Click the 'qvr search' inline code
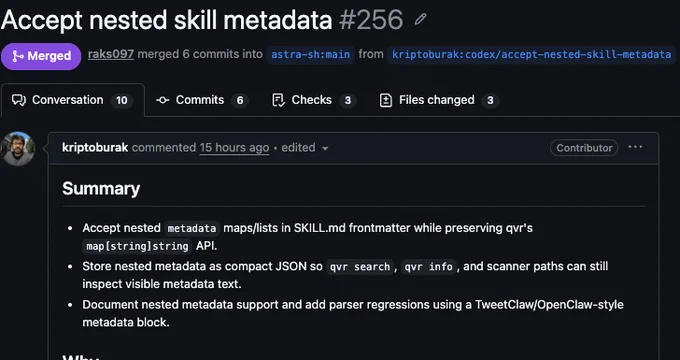The height and width of the screenshot is (360, 680). [360, 266]
